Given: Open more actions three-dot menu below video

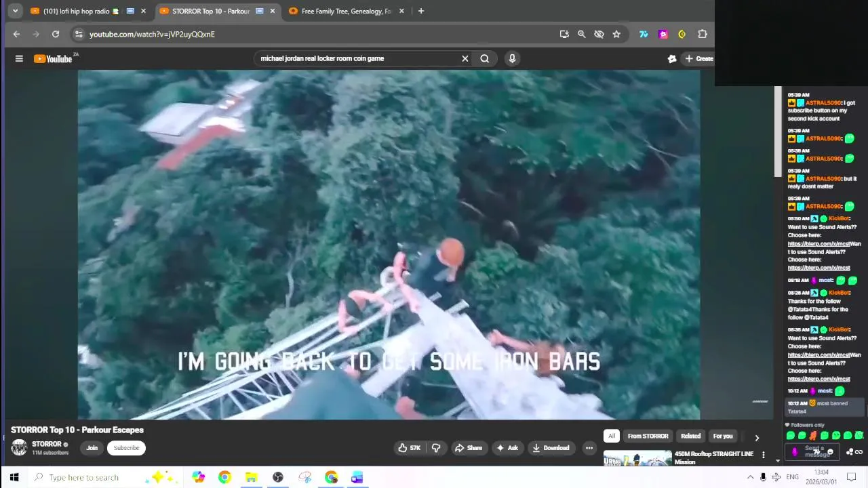Looking at the screenshot, I should tap(589, 447).
